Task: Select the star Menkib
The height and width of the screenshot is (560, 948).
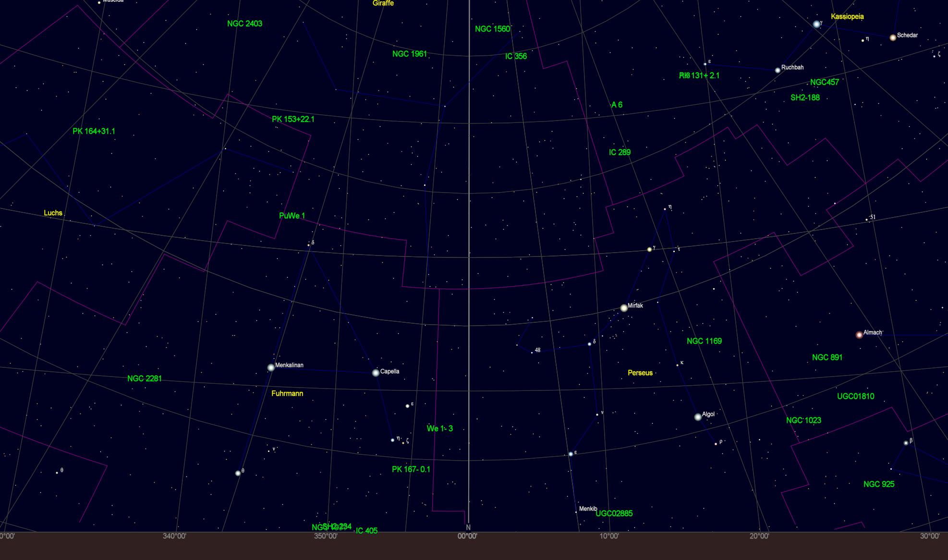Action: tap(576, 512)
